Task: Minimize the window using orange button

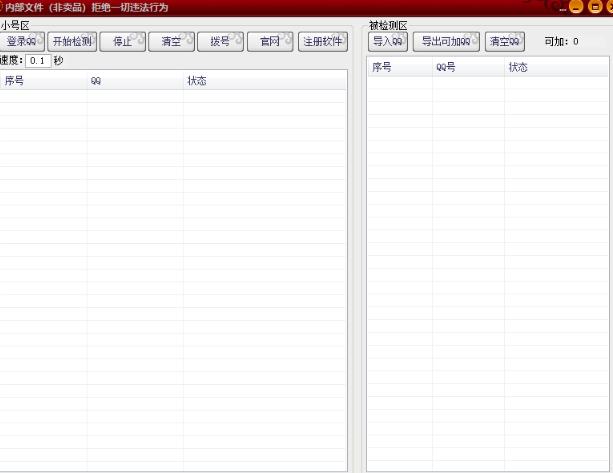Action: point(577,8)
